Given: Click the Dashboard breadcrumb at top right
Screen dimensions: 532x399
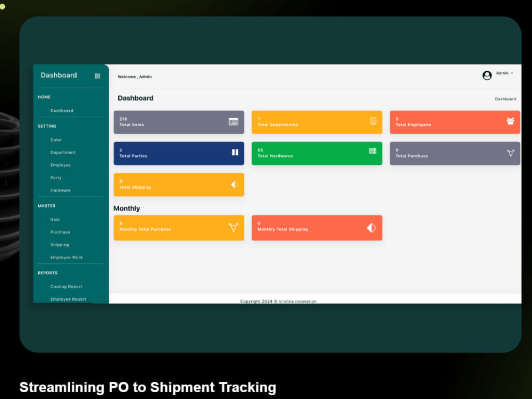Looking at the screenshot, I should pyautogui.click(x=505, y=99).
